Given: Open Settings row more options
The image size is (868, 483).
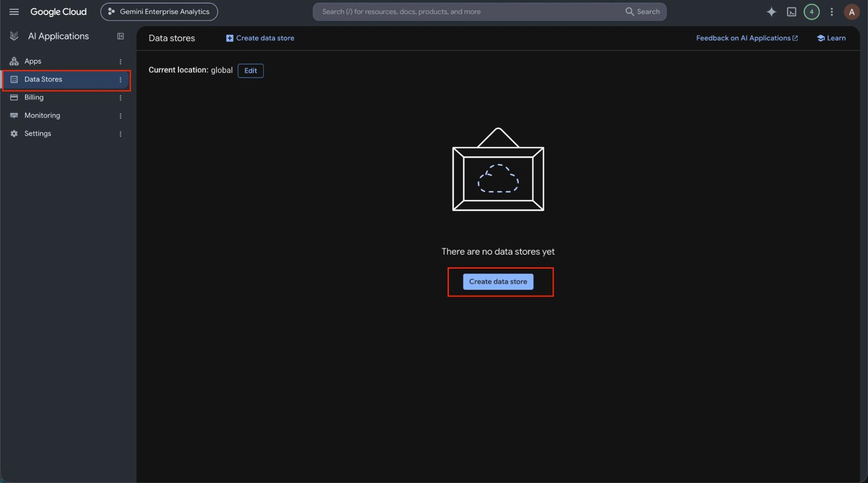Looking at the screenshot, I should [x=120, y=134].
